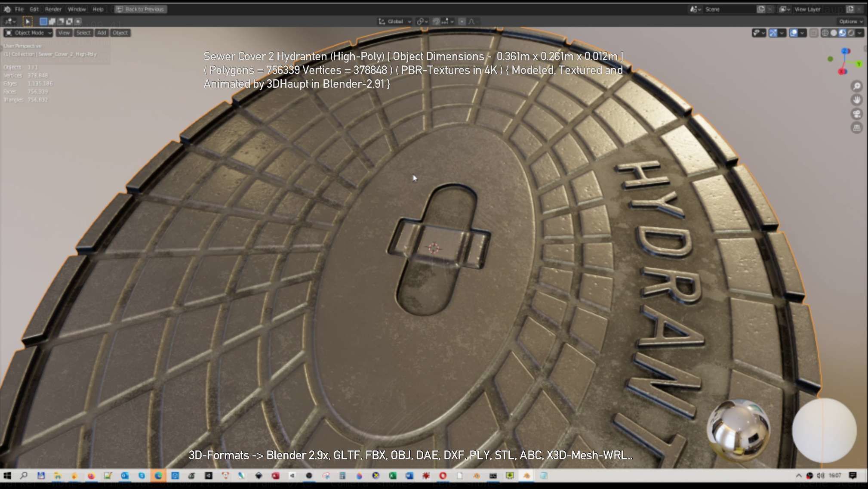Open Excel from the taskbar
This screenshot has height=489, width=868.
tap(393, 476)
